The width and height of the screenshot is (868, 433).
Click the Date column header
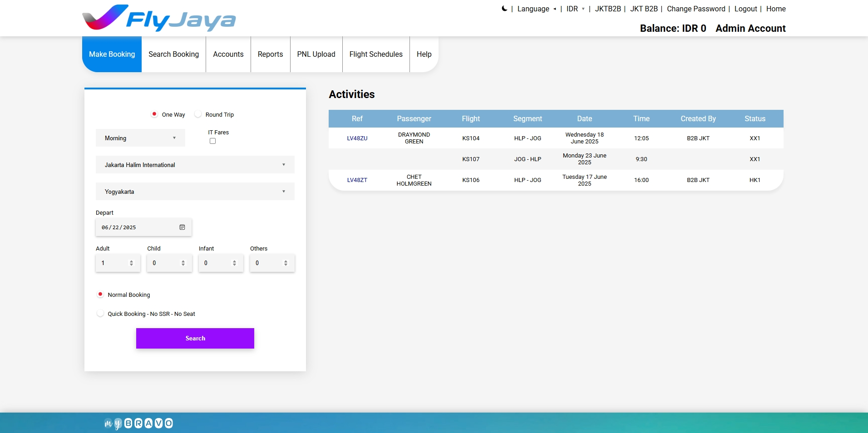[585, 118]
